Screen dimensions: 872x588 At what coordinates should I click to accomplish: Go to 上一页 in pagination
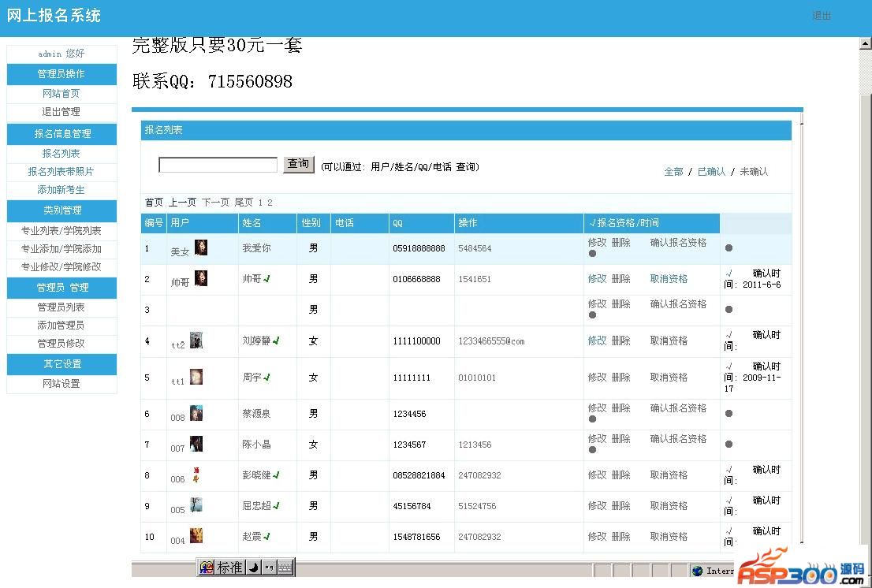click(182, 203)
